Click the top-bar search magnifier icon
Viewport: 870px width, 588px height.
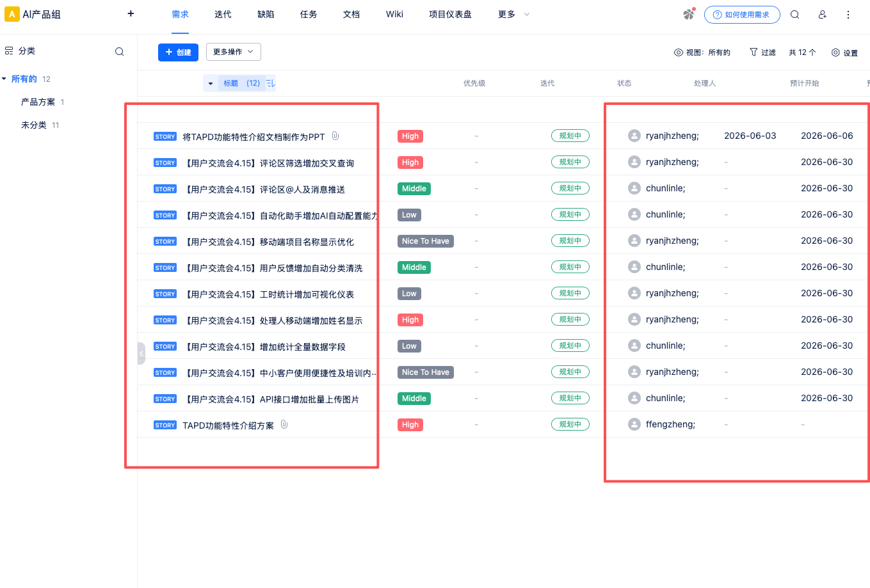tap(794, 14)
